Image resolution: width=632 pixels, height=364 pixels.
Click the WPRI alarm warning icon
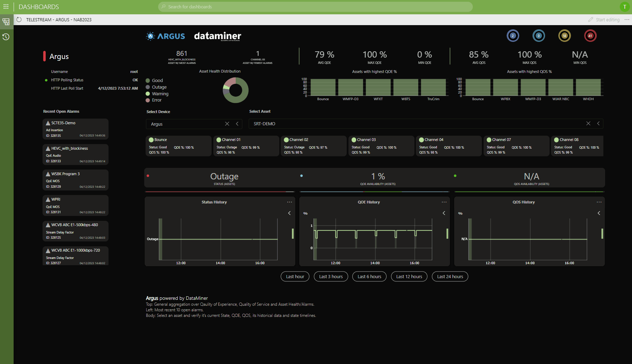48,199
